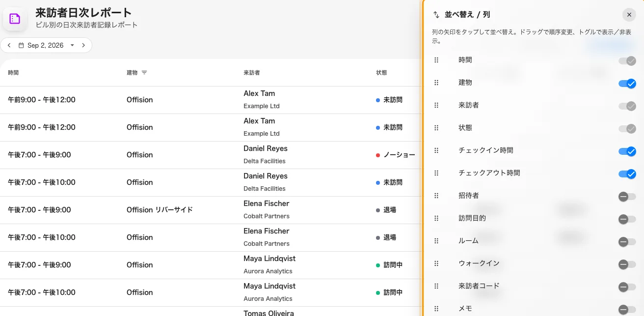Click the 状態 column header
Screen dimensions: 644x316
point(381,73)
